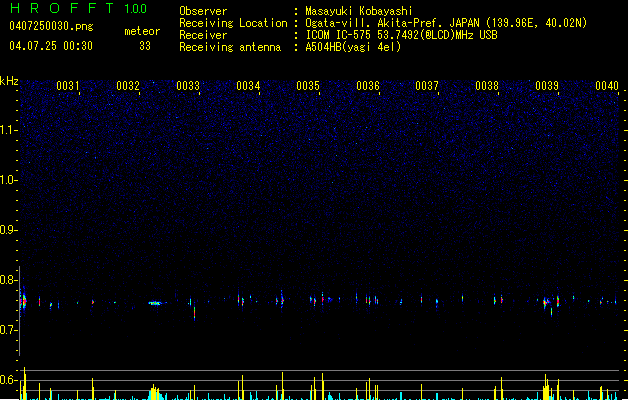Click the 0040 time marker
This screenshot has width=629, height=400.
607,86
